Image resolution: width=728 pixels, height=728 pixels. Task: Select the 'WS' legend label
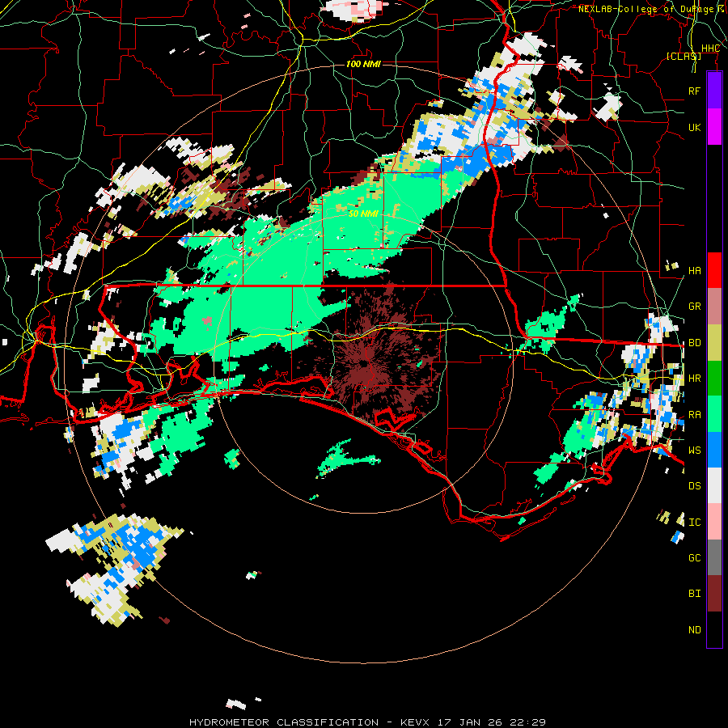click(695, 451)
